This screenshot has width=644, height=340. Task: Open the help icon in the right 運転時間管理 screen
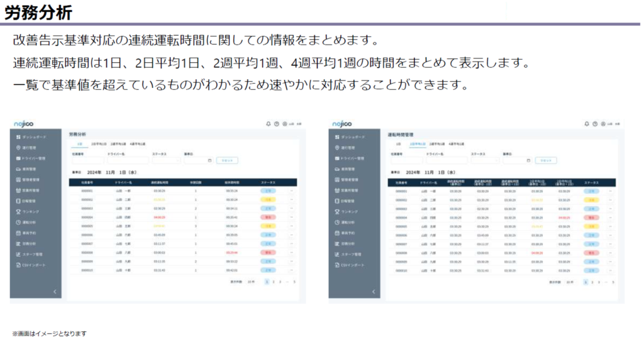click(x=594, y=124)
